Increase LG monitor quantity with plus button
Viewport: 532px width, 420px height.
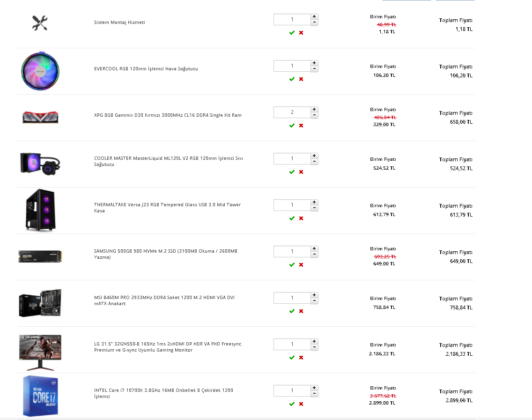[314, 341]
